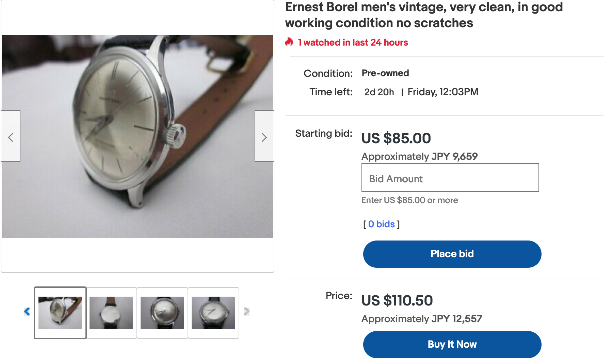Open the third watch thumbnail
The image size is (612, 364).
162,313
